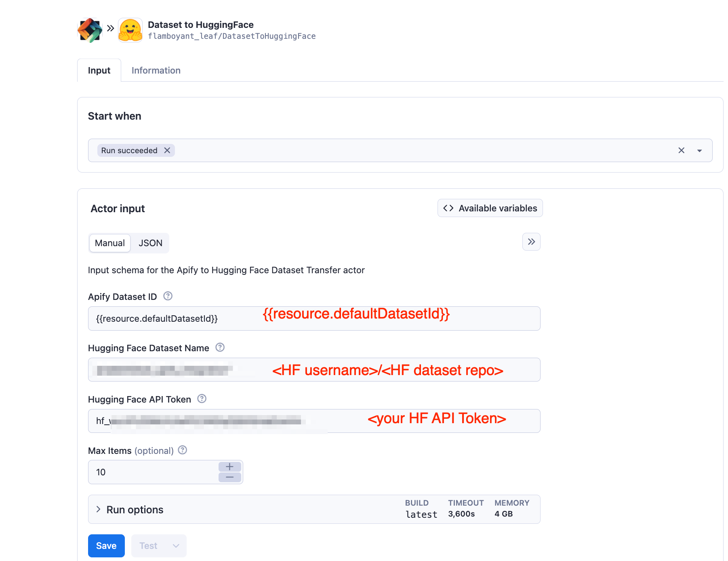728x561 pixels.
Task: Open the Available variables panel
Action: pos(490,208)
